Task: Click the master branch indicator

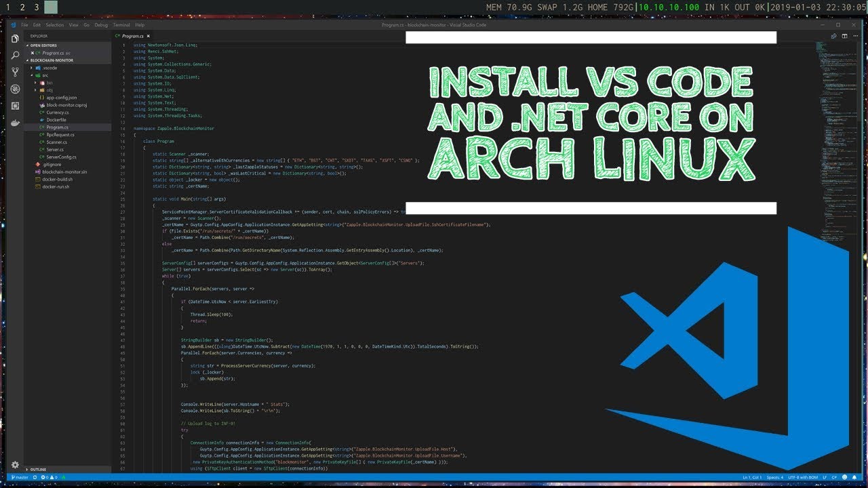Action: coord(20,478)
